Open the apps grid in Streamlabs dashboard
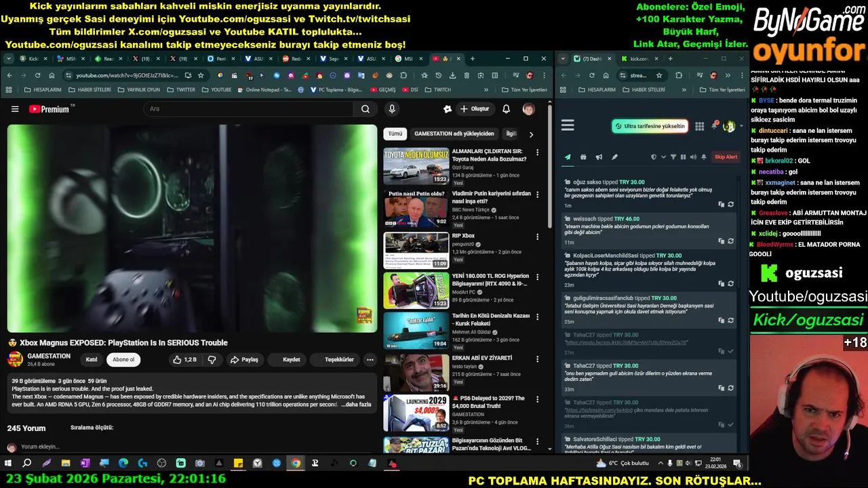This screenshot has width=868, height=488. pos(699,126)
